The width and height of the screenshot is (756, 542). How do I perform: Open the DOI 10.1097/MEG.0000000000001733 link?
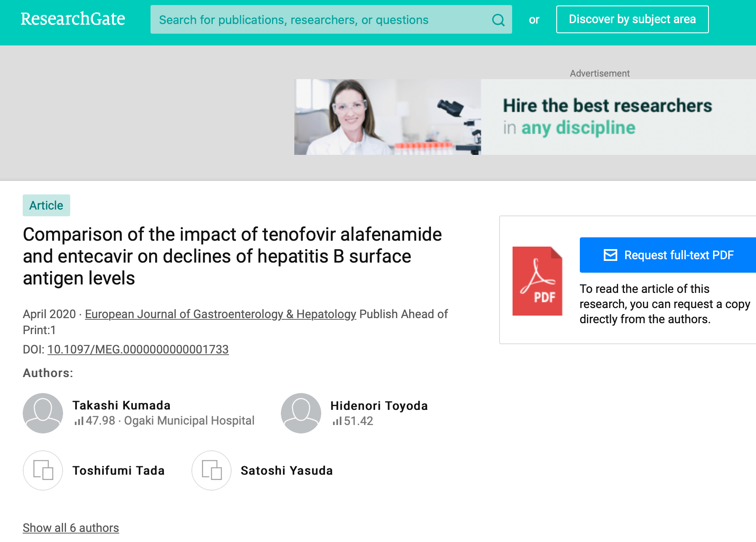[138, 349]
